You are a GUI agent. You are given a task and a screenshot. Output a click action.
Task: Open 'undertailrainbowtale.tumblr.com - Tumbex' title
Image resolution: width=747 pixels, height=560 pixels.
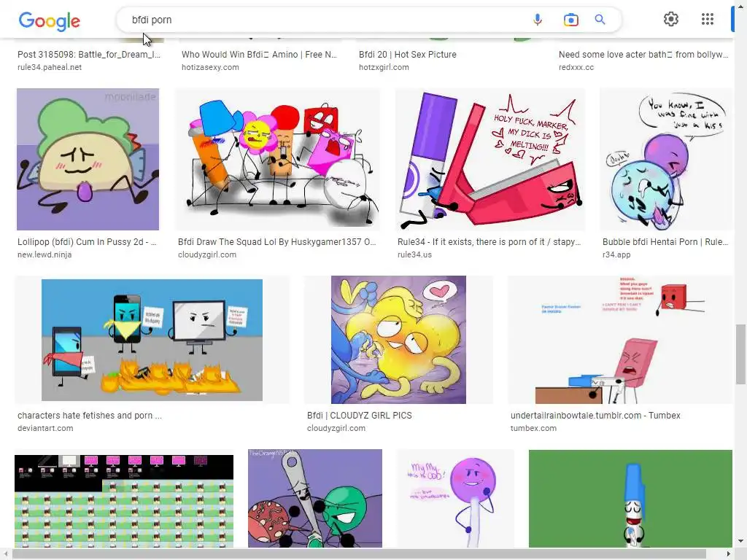pyautogui.click(x=595, y=415)
